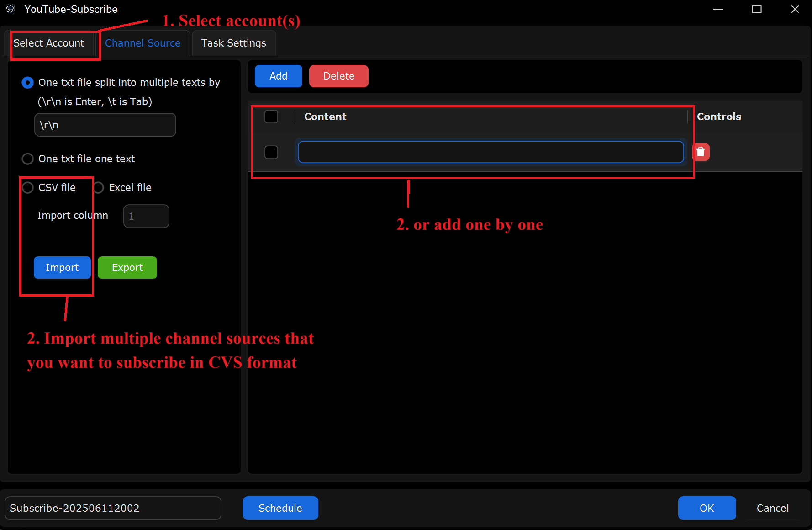Click the blue Add button
812x530 pixels.
[279, 76]
